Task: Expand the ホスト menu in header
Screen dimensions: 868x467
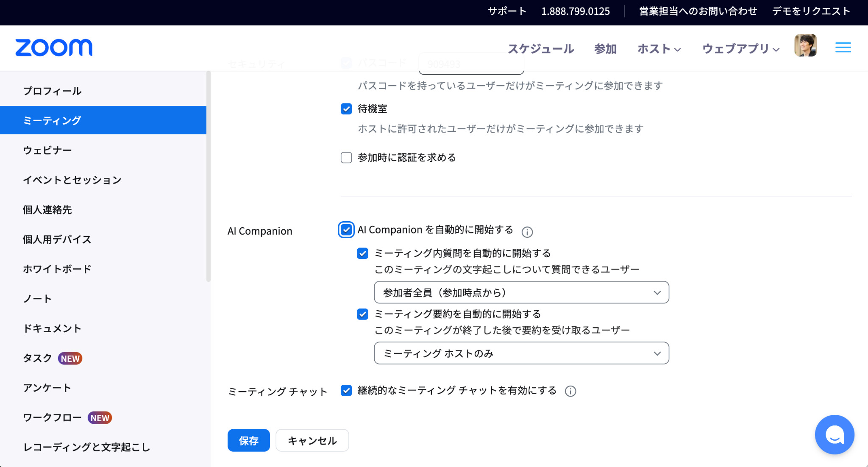Action: pos(659,49)
